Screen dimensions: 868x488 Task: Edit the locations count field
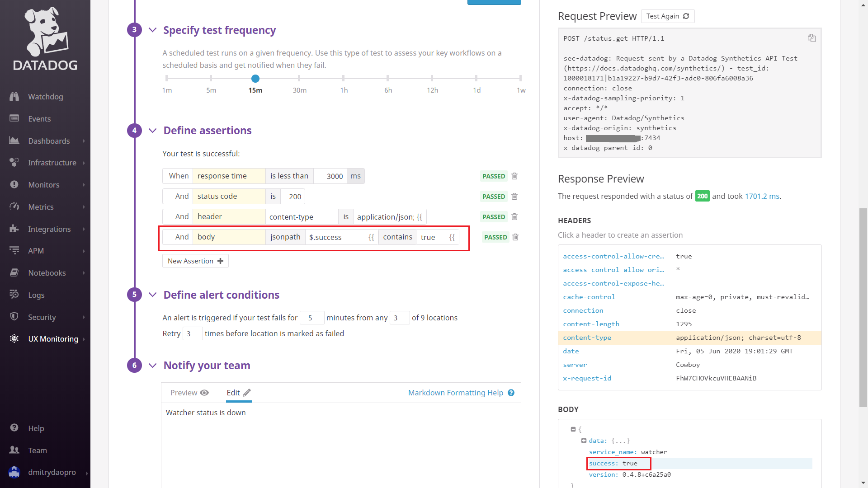(x=400, y=318)
